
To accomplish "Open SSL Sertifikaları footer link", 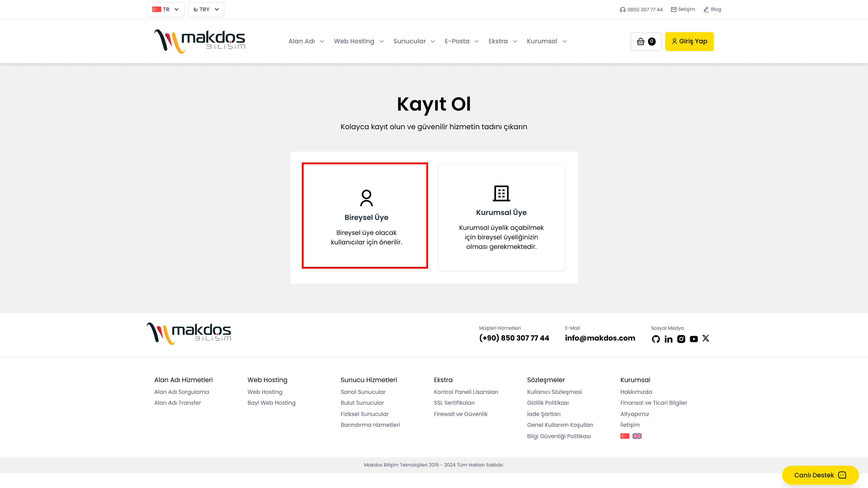I will pos(454,403).
